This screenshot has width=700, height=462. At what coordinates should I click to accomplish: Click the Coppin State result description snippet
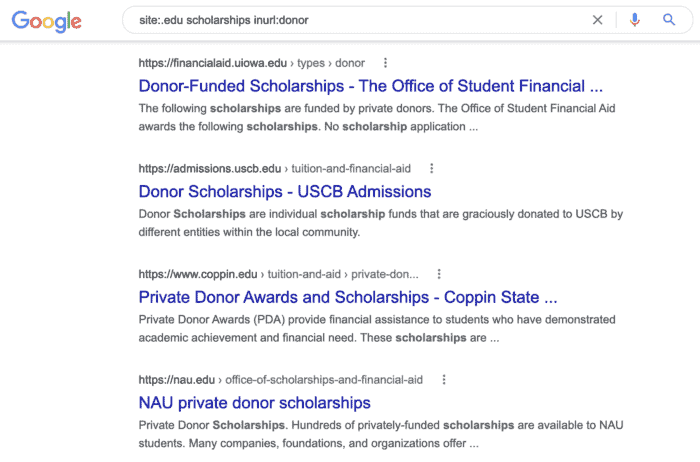pos(377,329)
